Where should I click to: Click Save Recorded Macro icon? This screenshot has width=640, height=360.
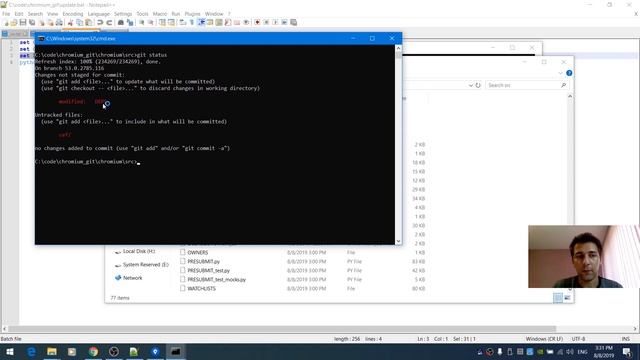(293, 22)
